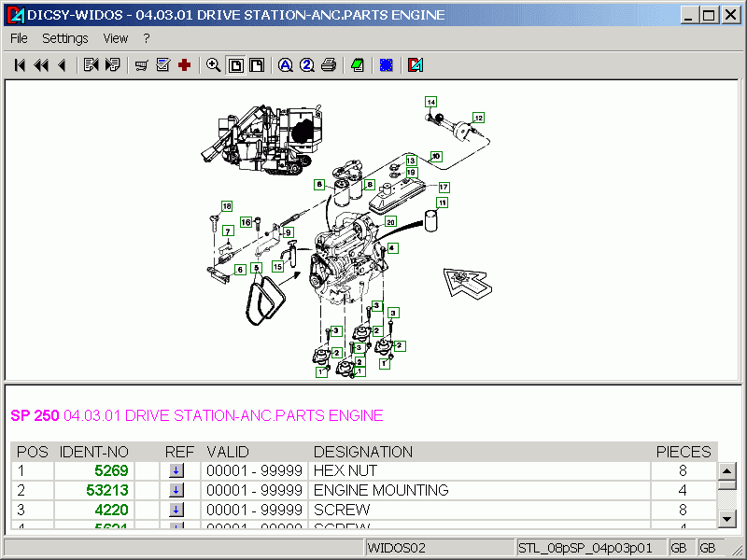Screen dimensions: 747x560
Task: Click REF arrow for SCREW row 3
Action: tap(176, 510)
